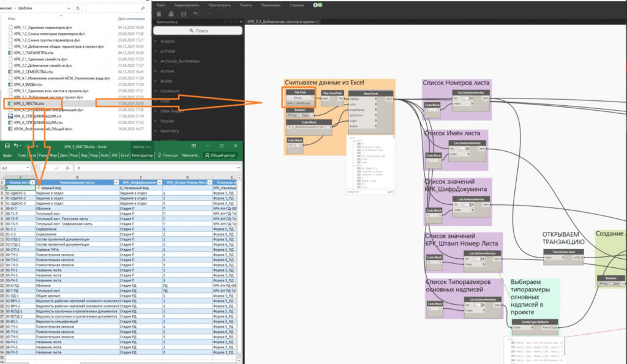627x364 pixels.
Task: Click the fx insert function icon
Action: point(67,168)
